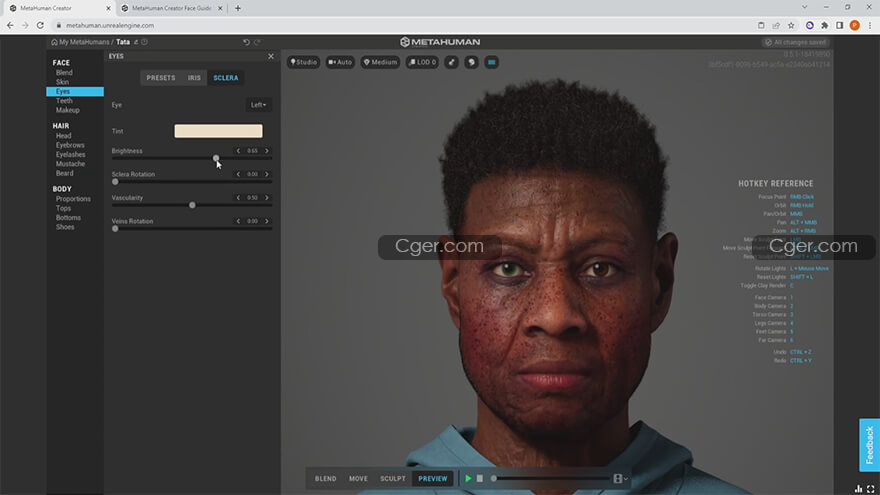Stop the preview animation playback
Screen dimensions: 880x495
[480, 479]
